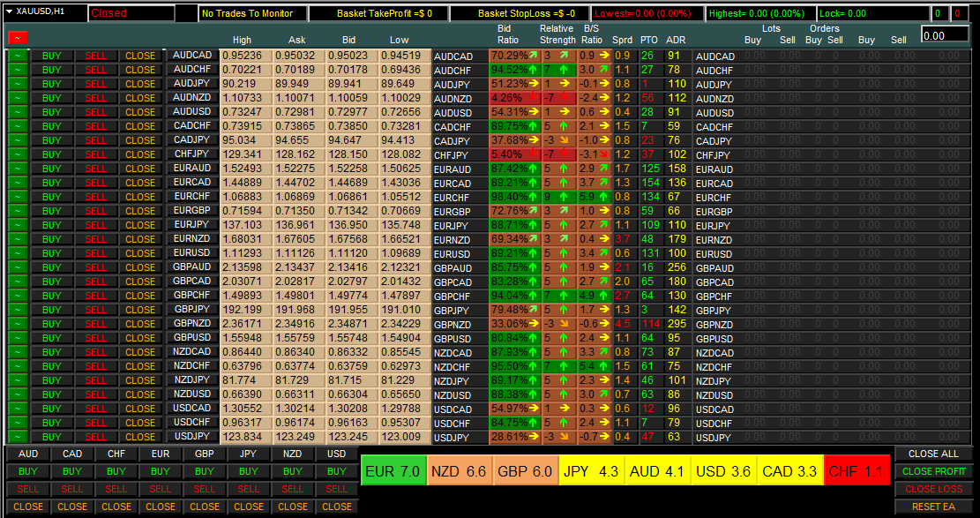The image size is (980, 518).
Task: Click the GBPNZD PTO value 114
Action: pos(651,324)
